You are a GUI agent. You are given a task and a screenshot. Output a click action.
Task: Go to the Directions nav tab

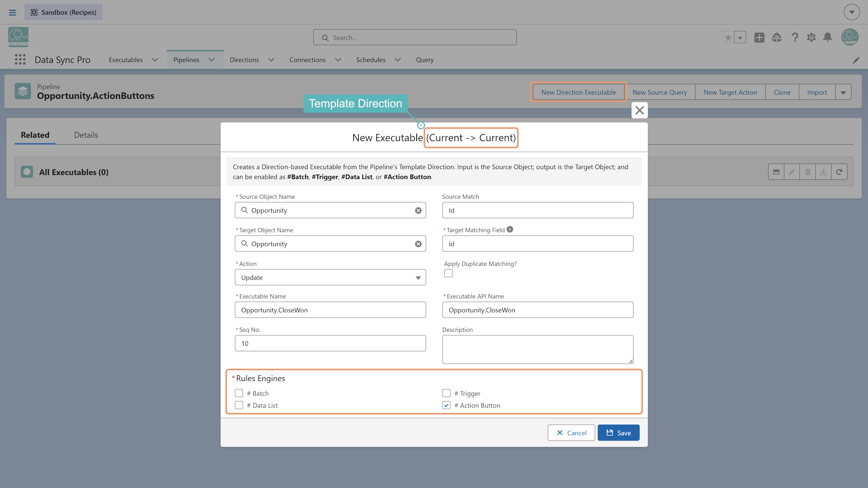[244, 60]
